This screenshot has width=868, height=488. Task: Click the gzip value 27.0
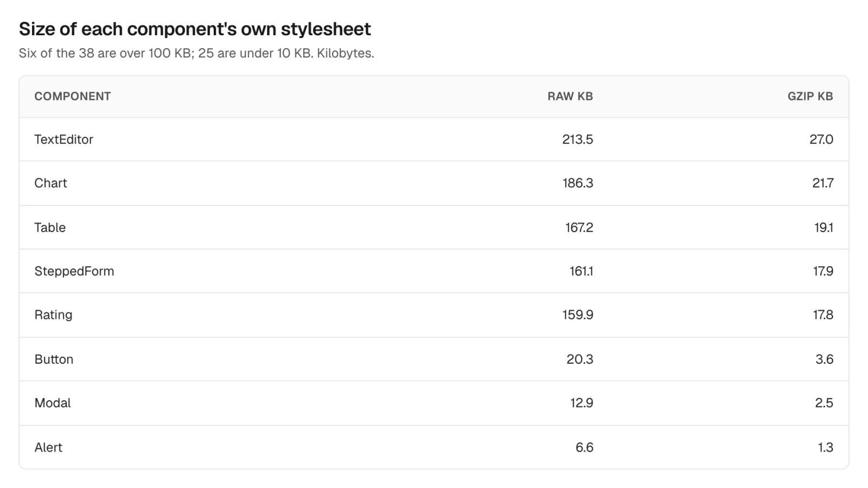821,139
